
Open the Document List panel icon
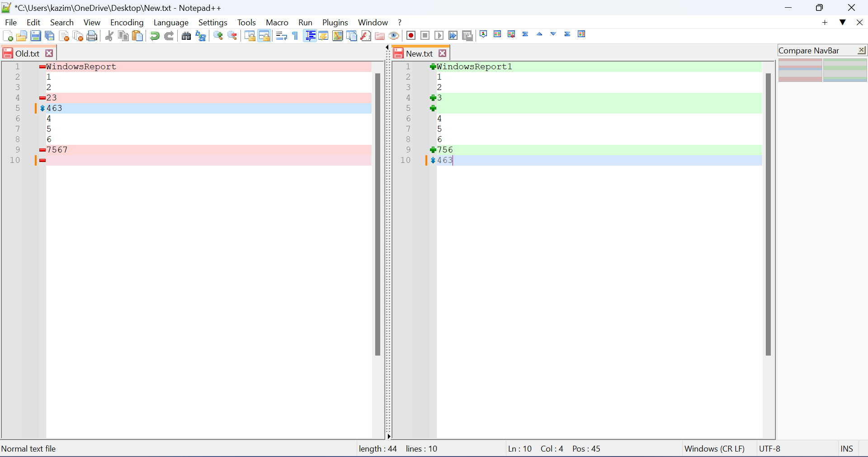coord(352,36)
